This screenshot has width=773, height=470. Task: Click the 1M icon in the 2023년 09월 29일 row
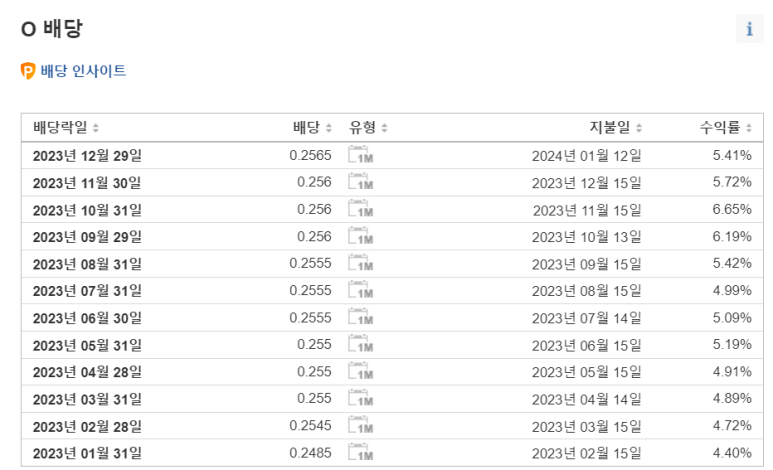[360, 236]
